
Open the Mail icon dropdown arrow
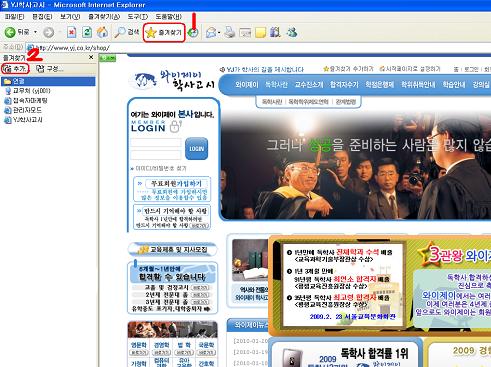[x=219, y=33]
